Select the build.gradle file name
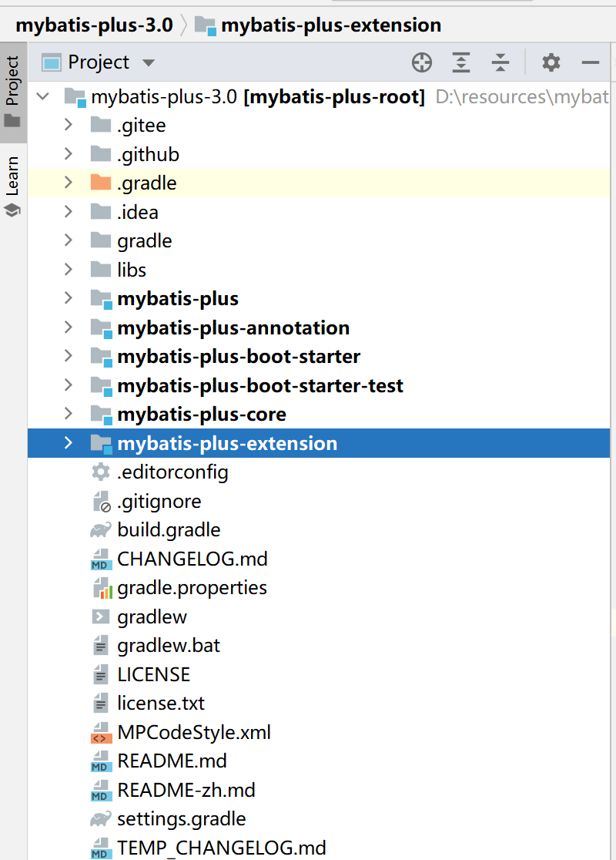This screenshot has height=860, width=616. [x=169, y=530]
